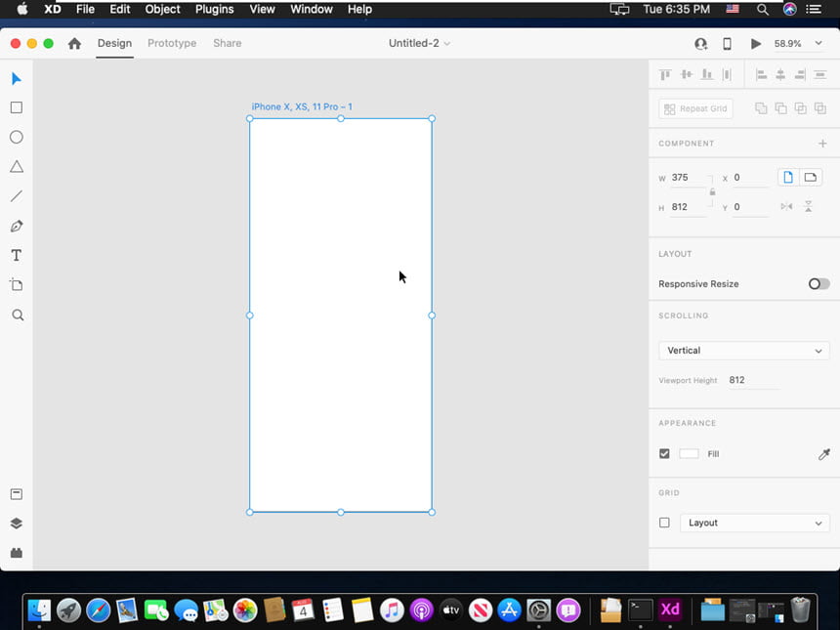
Task: Select the Pen tool
Action: point(16,226)
